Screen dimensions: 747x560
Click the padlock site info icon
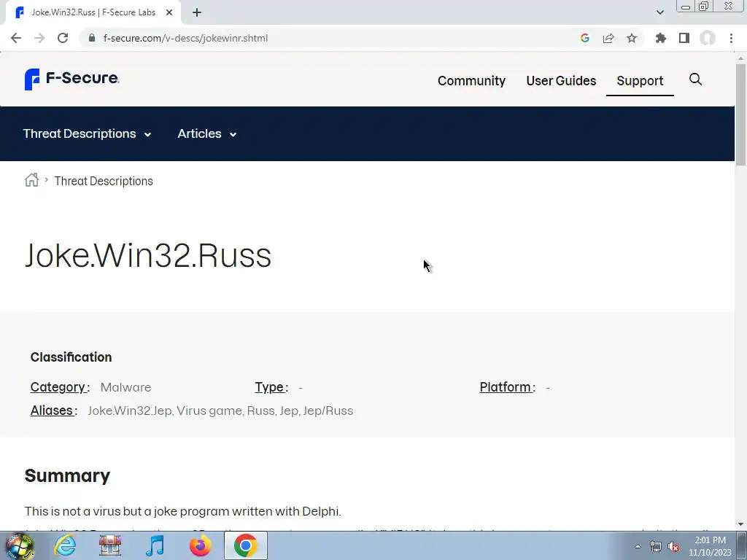click(92, 38)
